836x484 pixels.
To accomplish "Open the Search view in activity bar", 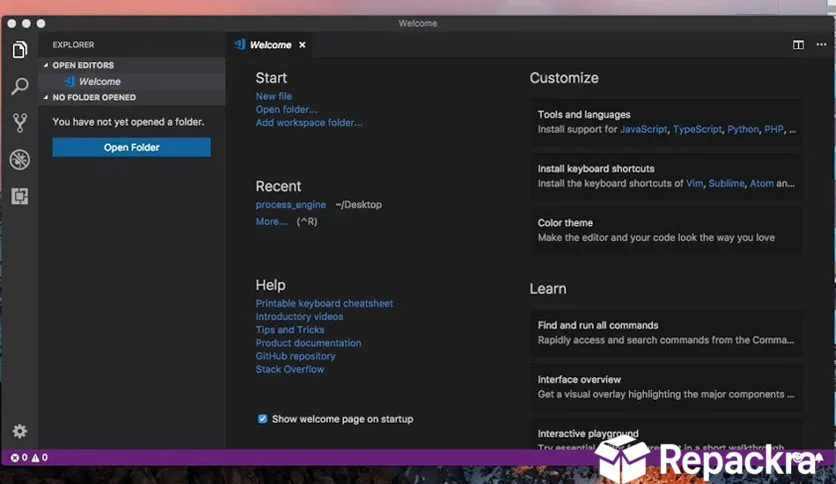I will click(x=20, y=86).
